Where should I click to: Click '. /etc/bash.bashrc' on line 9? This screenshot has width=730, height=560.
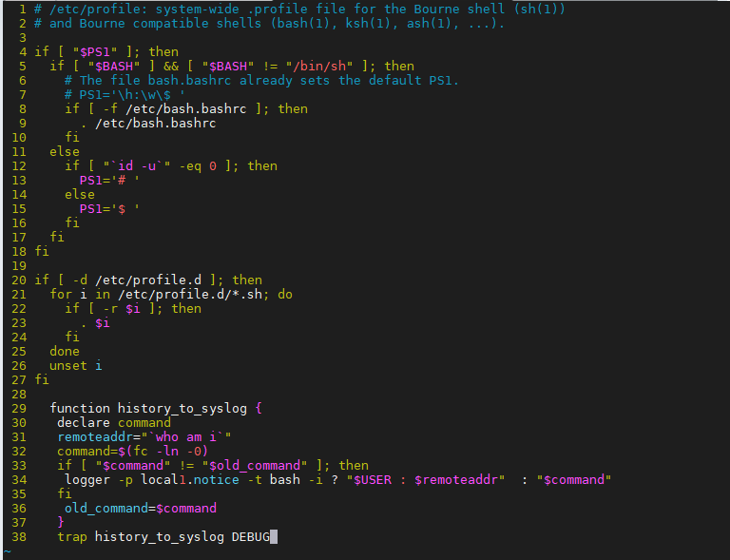click(x=148, y=124)
